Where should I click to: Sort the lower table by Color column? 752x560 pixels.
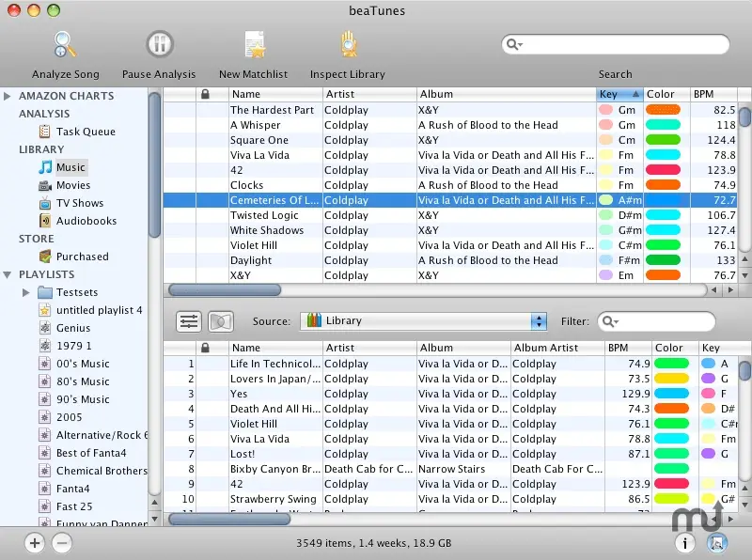coord(676,348)
